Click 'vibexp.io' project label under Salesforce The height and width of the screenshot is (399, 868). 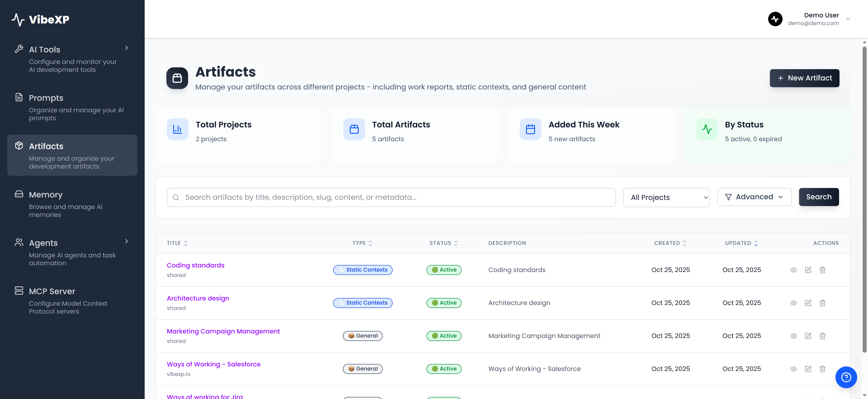(x=178, y=374)
